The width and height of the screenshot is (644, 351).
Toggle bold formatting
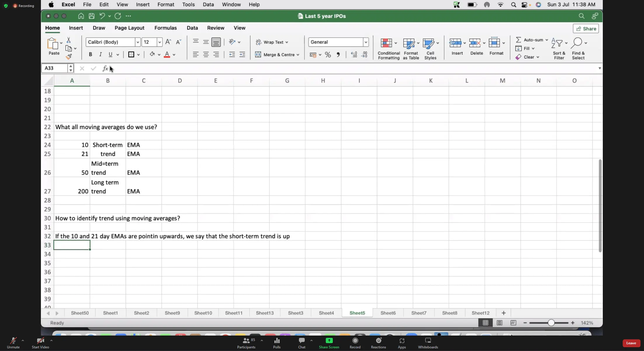tap(90, 55)
